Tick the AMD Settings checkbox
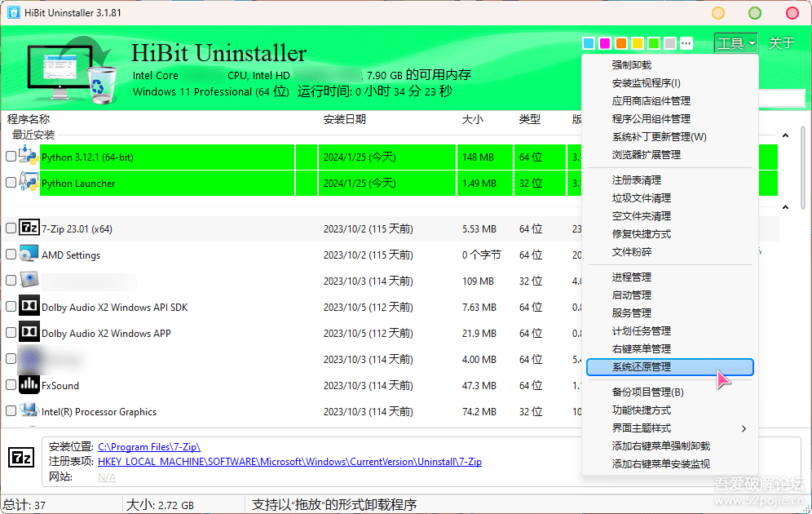The height and width of the screenshot is (514, 812). click(11, 254)
